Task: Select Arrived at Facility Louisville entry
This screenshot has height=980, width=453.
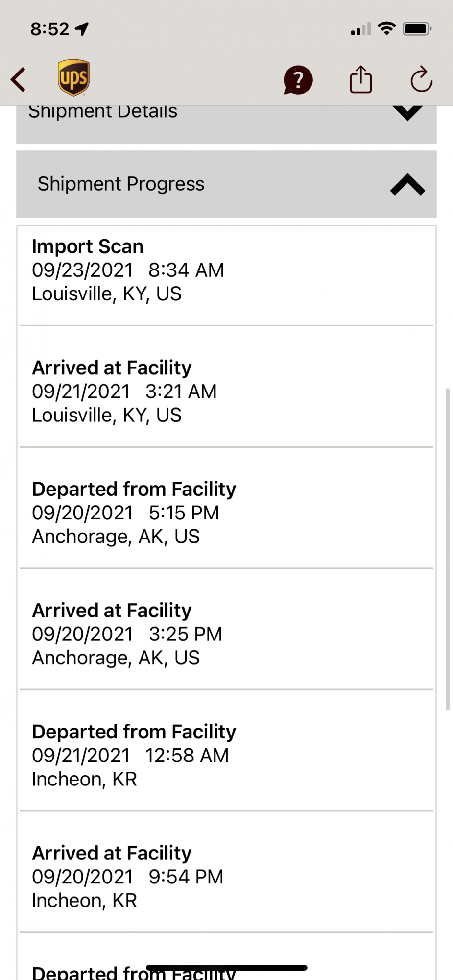Action: coord(226,391)
